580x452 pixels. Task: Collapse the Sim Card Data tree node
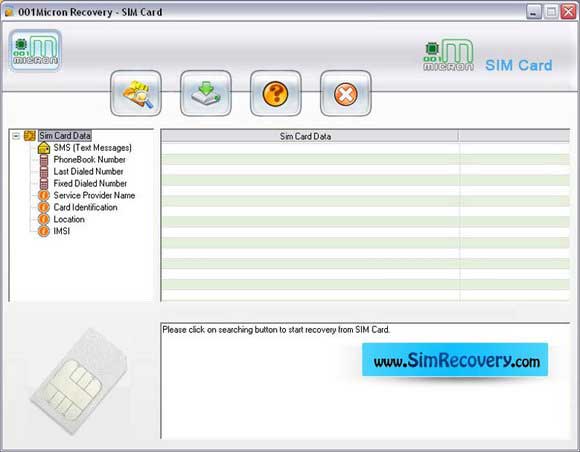pos(16,136)
